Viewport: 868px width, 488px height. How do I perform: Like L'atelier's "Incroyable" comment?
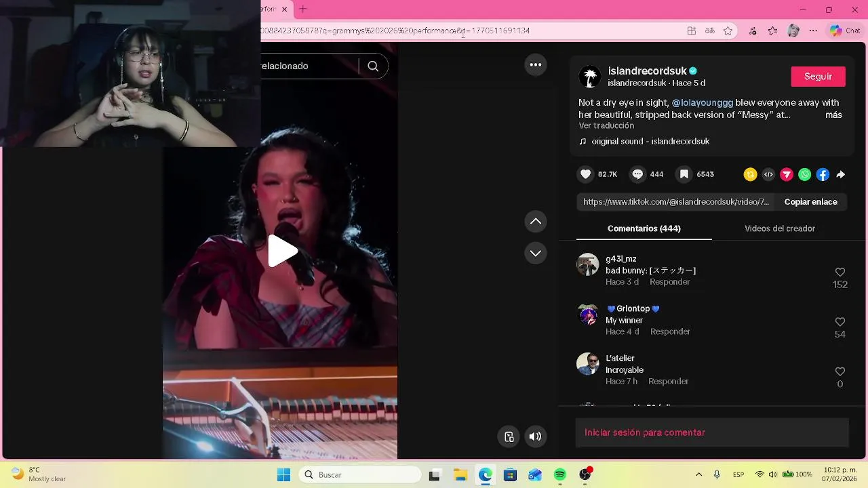(840, 371)
